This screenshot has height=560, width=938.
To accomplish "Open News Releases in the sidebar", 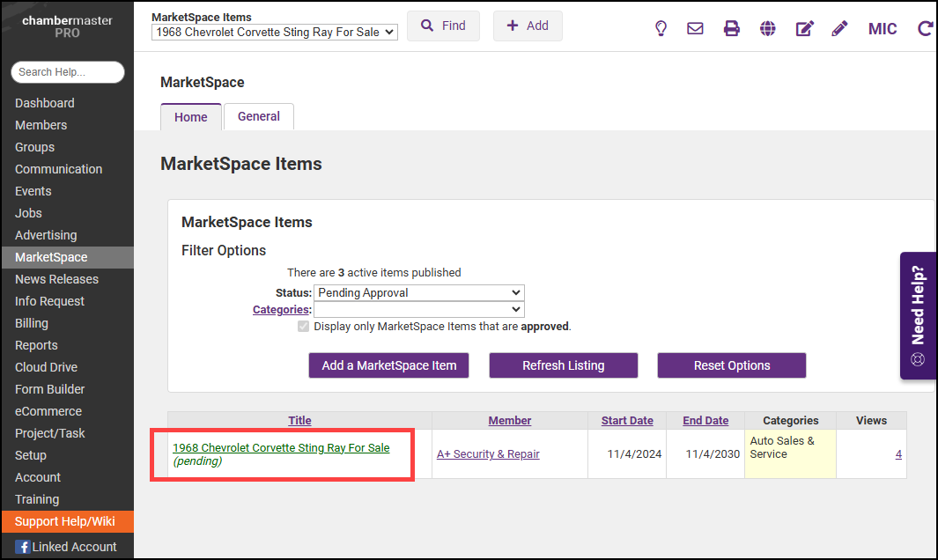I will coord(57,279).
